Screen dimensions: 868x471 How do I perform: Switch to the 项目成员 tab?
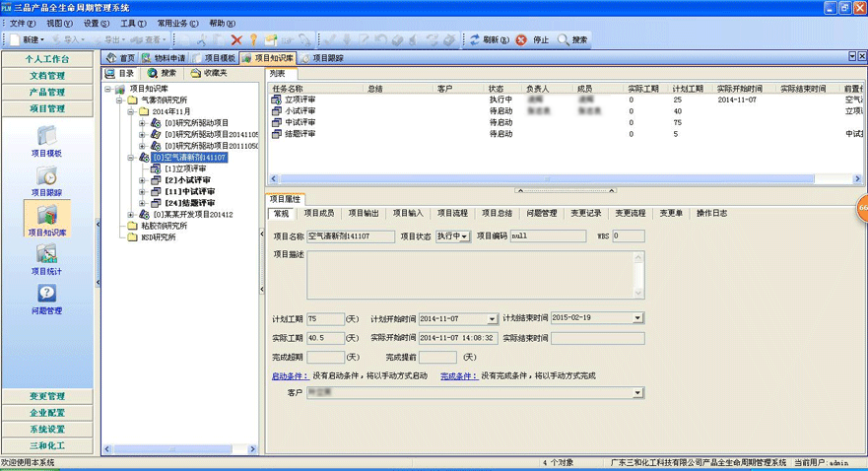click(x=317, y=213)
